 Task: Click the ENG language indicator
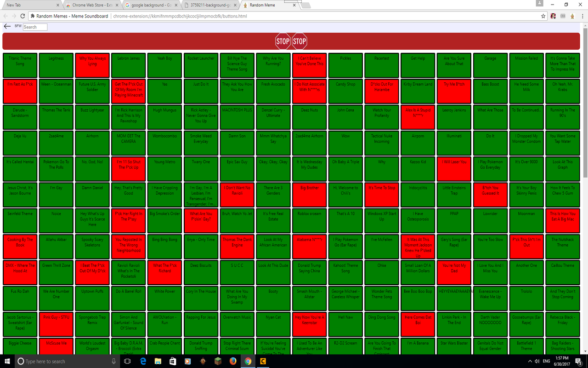547,361
